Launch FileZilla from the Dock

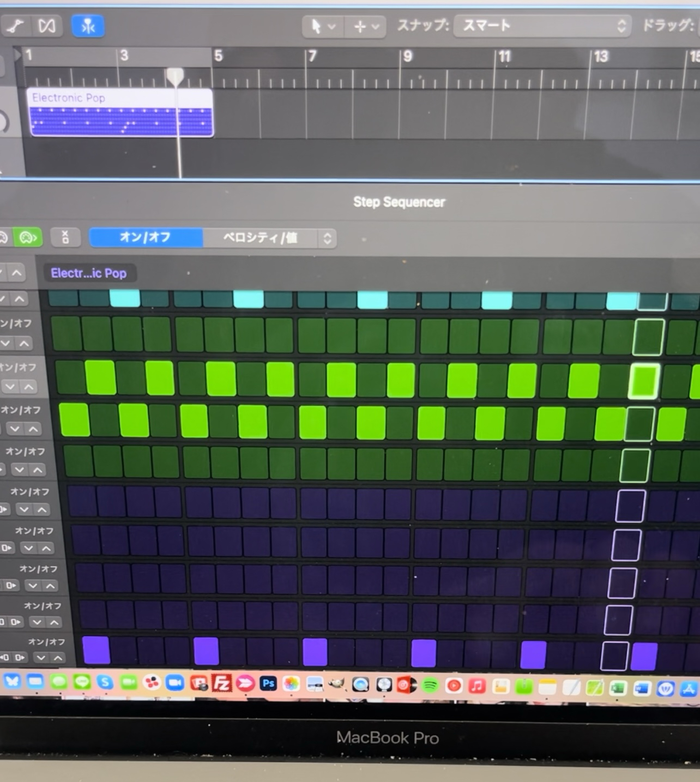(222, 683)
